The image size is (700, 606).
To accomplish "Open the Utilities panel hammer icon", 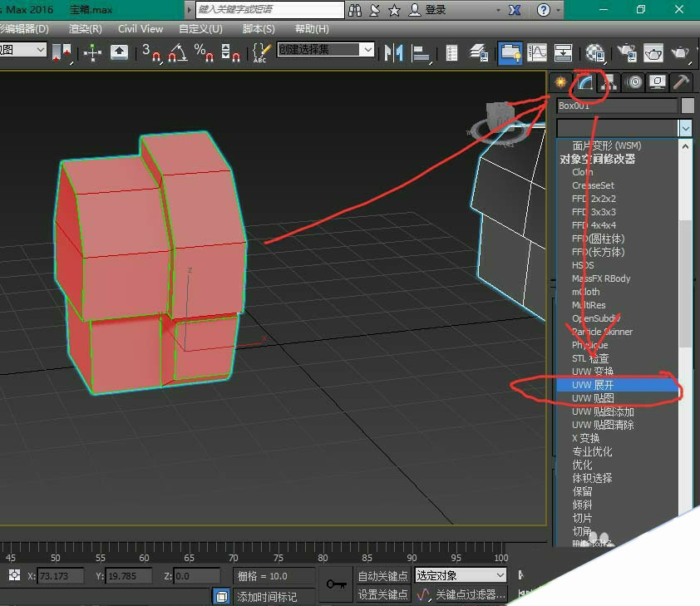I will pos(679,82).
